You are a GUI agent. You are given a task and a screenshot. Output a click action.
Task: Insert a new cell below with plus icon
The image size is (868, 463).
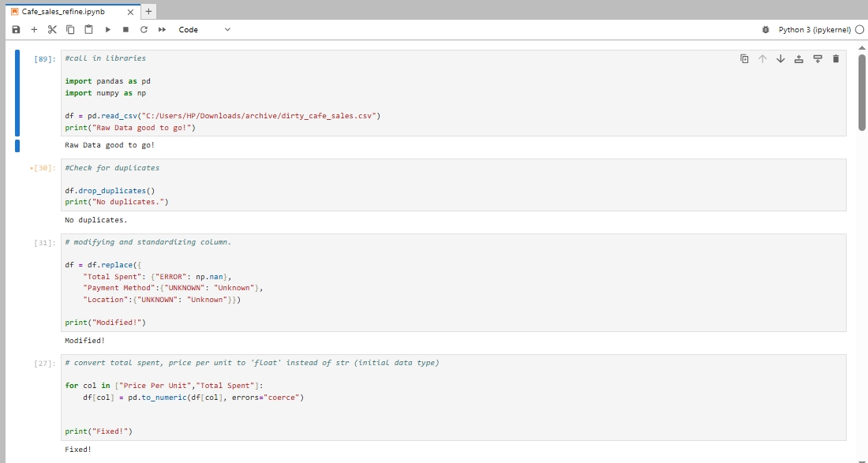tap(34, 30)
